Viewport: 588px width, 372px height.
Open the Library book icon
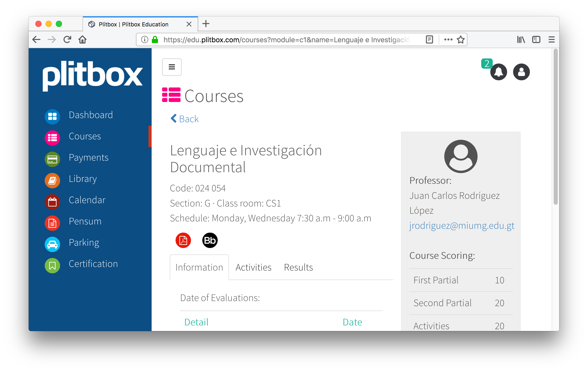click(52, 181)
